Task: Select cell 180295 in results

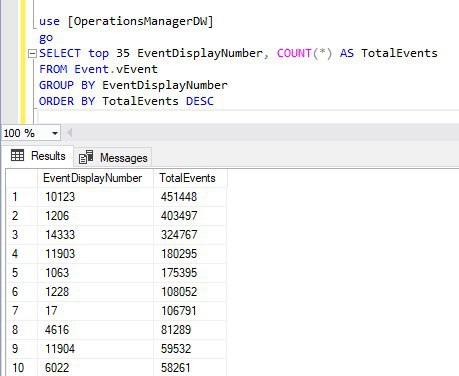Action: pos(190,254)
